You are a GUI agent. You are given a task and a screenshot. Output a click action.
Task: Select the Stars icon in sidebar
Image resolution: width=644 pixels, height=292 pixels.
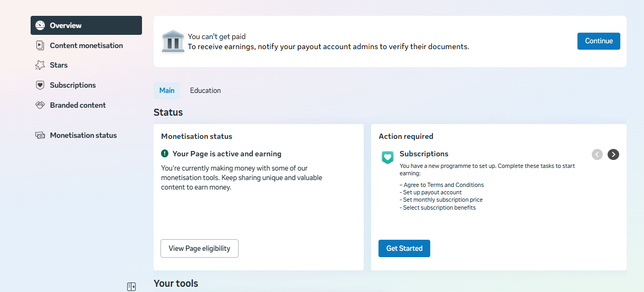tap(40, 65)
